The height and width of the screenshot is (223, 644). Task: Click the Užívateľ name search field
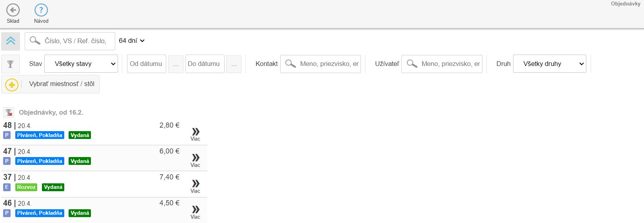(x=450, y=64)
